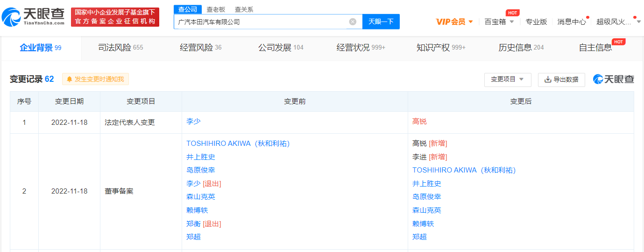Open 森山克英 in the before column
This screenshot has width=644, height=252.
point(201,197)
